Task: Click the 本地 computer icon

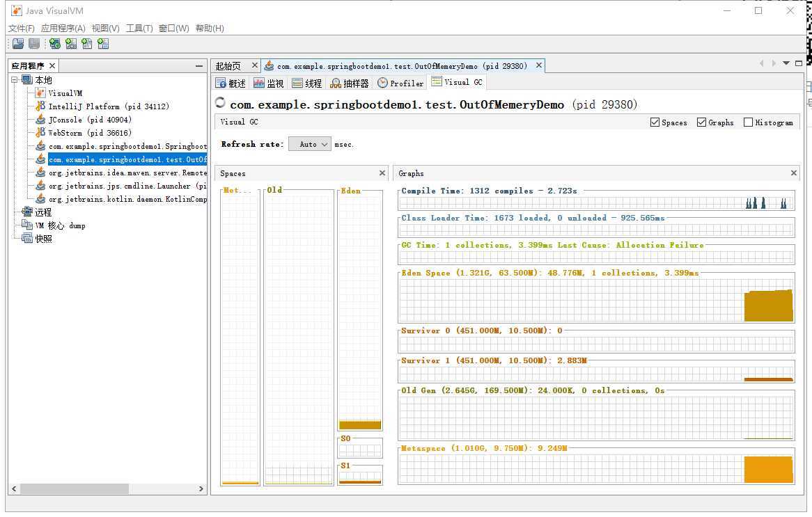Action: click(27, 80)
